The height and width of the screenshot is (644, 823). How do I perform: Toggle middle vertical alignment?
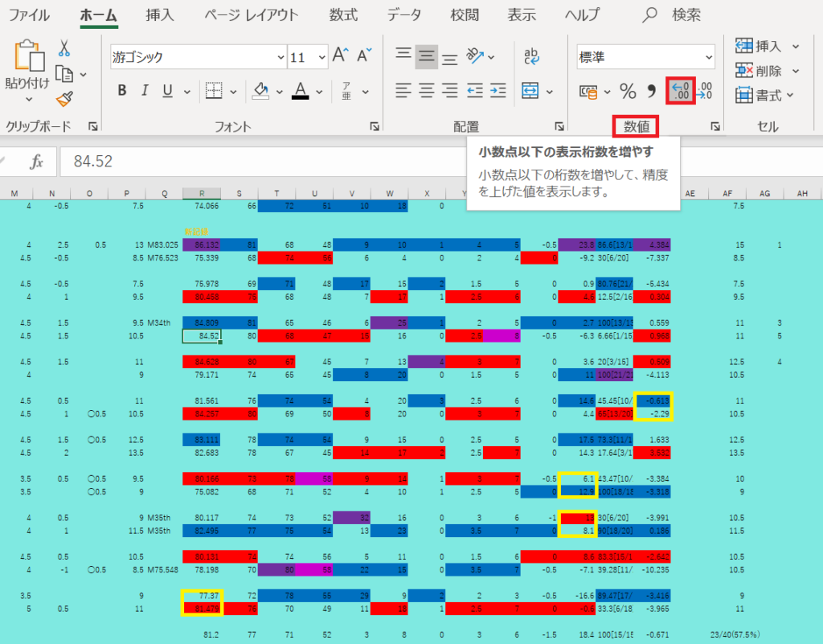click(426, 56)
